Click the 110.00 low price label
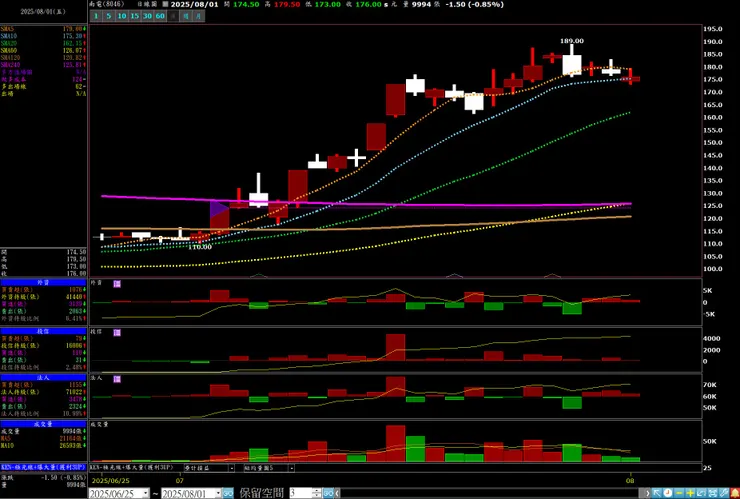740x499 pixels. point(200,246)
